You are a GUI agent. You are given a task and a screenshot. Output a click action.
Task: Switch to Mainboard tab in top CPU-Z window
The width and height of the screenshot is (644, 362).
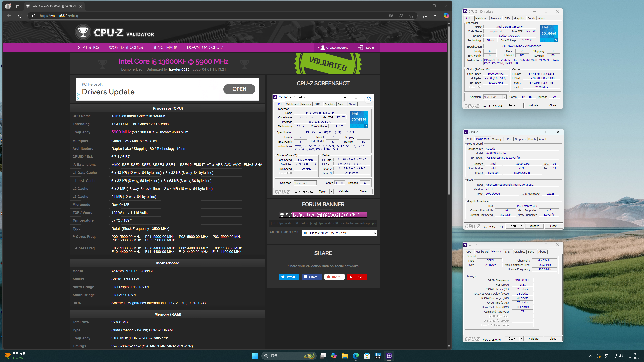(482, 18)
